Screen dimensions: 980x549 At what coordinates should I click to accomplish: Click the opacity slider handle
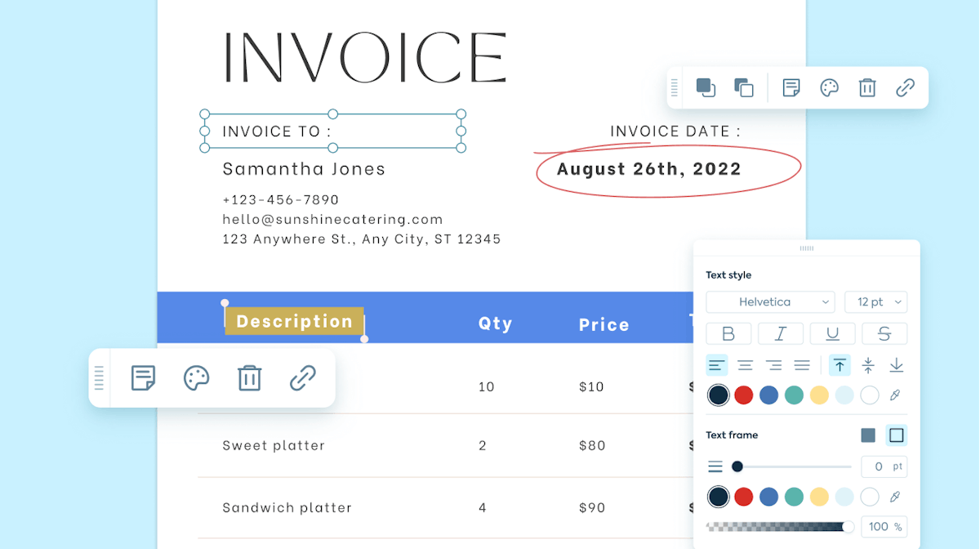[849, 527]
